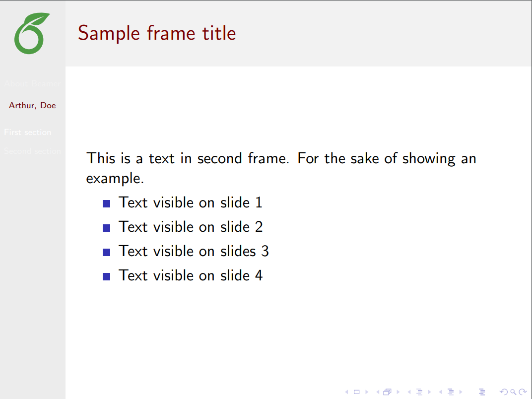Image resolution: width=532 pixels, height=399 pixels.
Task: Click the Arthur, Doe author link
Action: point(32,105)
